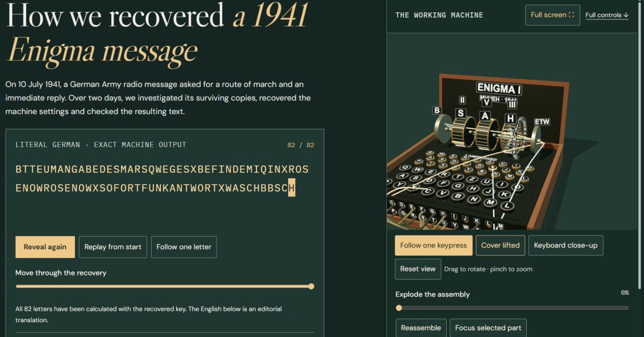Image resolution: width=644 pixels, height=337 pixels.
Task: Open the Full controls link
Action: (607, 15)
